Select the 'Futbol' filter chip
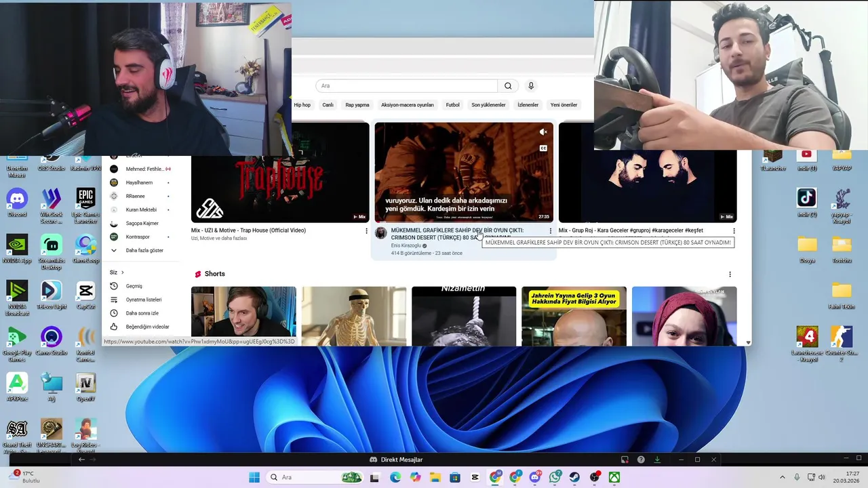The image size is (868, 488). (452, 105)
